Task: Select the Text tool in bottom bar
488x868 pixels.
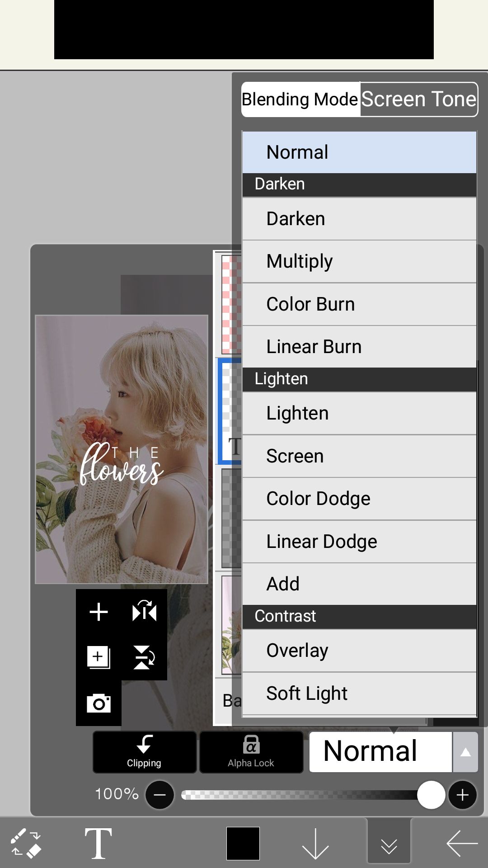Action: (99, 843)
